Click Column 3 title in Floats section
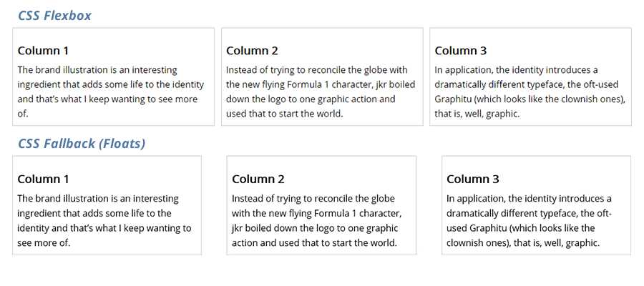644x286 pixels. (472, 179)
